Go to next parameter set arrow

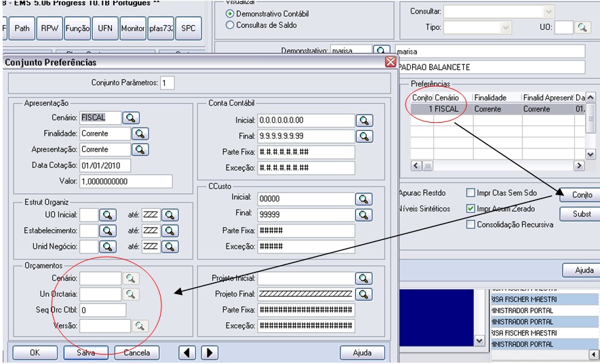pyautogui.click(x=209, y=352)
